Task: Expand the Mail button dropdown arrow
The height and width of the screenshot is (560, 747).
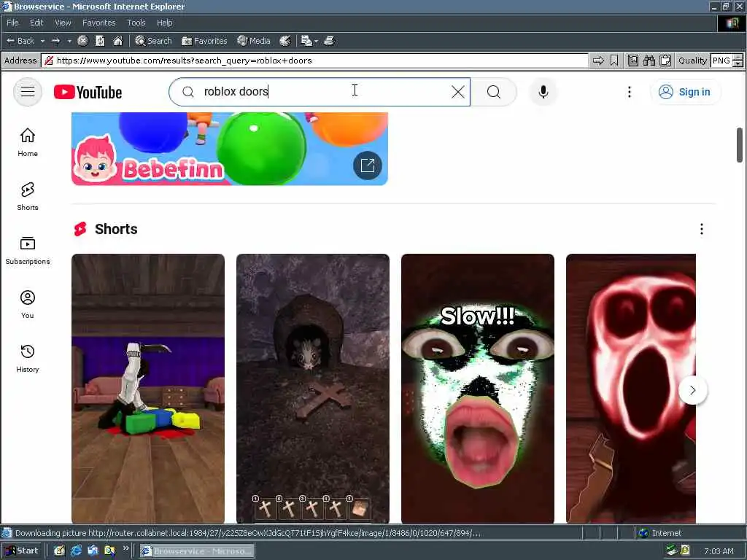Action: [316, 41]
